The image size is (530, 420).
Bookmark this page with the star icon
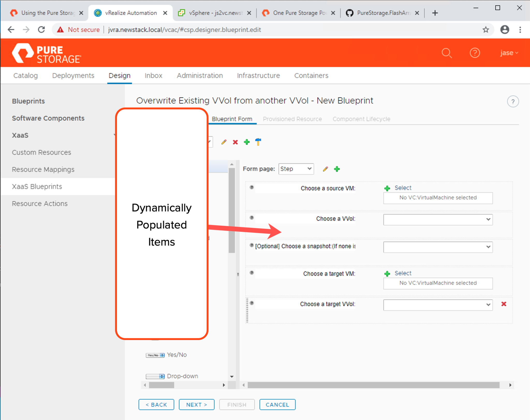coord(485,30)
